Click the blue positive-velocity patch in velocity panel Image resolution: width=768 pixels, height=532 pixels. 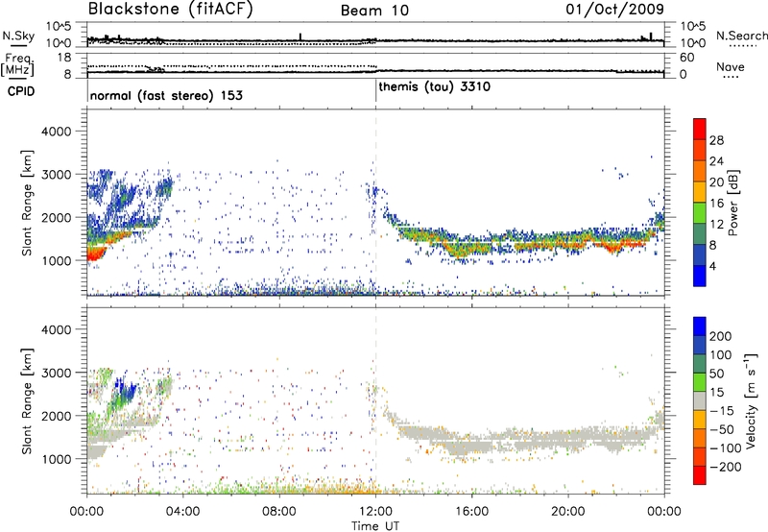point(127,391)
